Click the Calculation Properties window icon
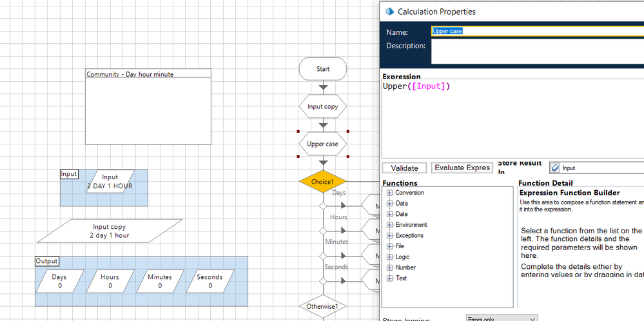644x321 pixels. (x=389, y=11)
